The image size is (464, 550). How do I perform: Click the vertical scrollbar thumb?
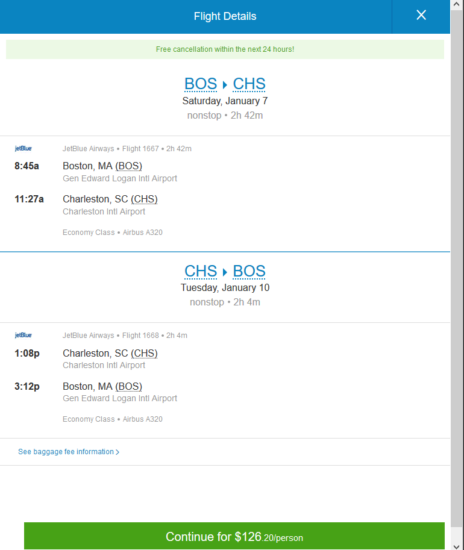pos(457,268)
